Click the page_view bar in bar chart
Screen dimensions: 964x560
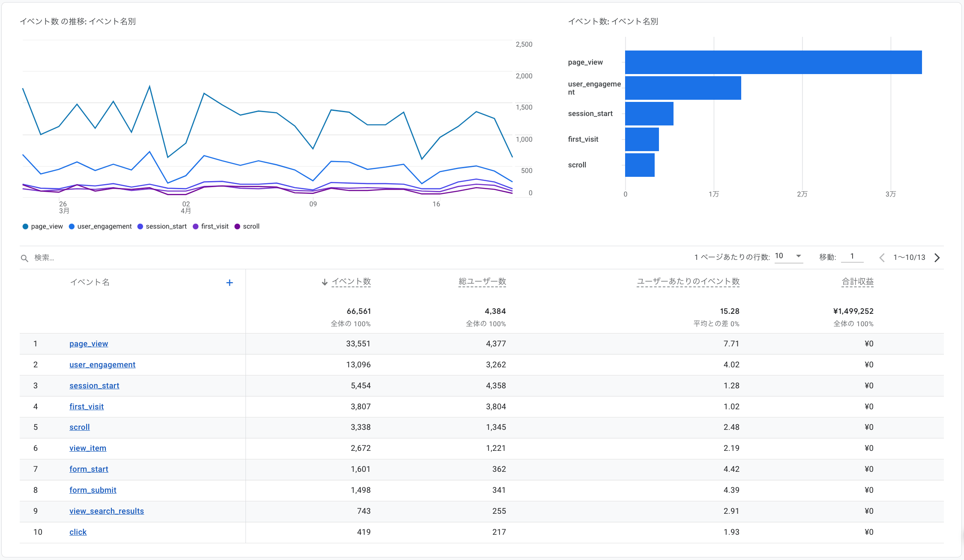773,62
